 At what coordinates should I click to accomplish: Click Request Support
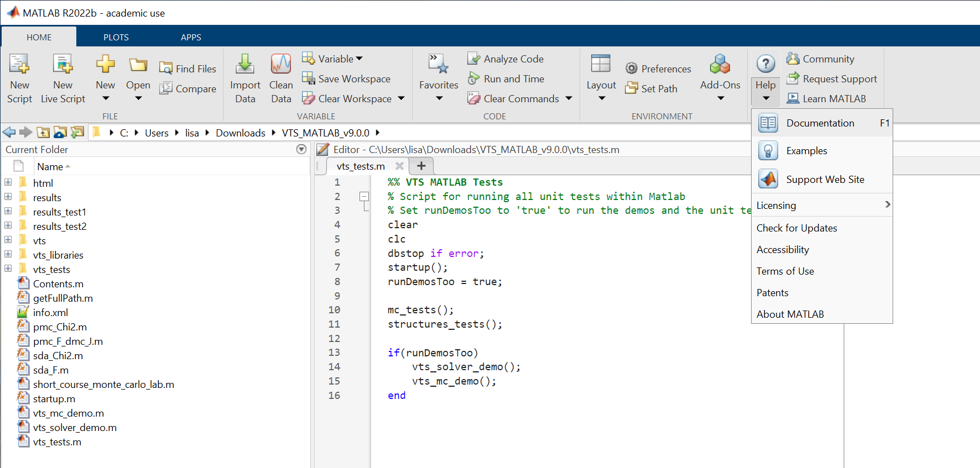(x=832, y=79)
